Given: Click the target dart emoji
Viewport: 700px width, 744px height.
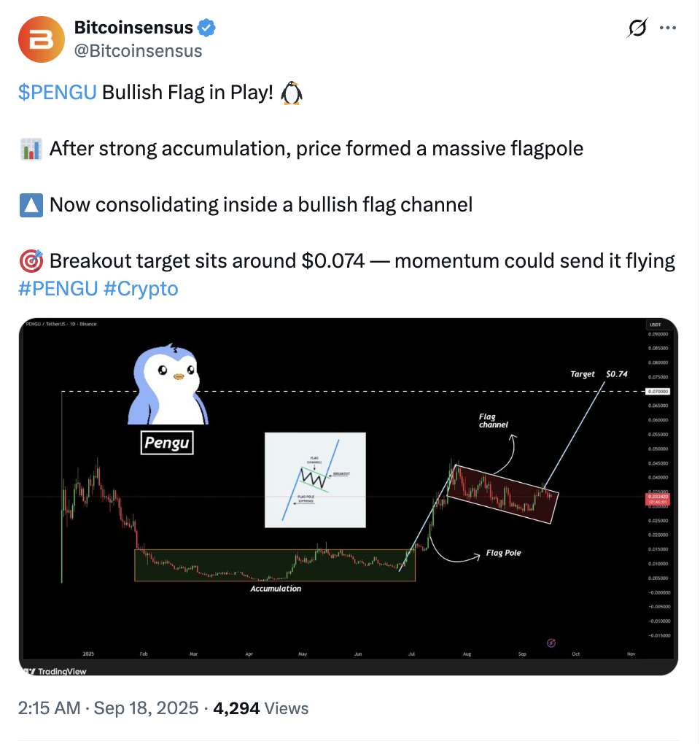Looking at the screenshot, I should point(31,261).
